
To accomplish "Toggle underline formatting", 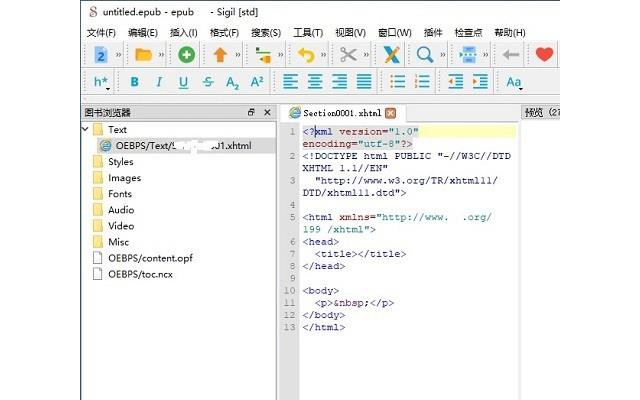I will (184, 82).
